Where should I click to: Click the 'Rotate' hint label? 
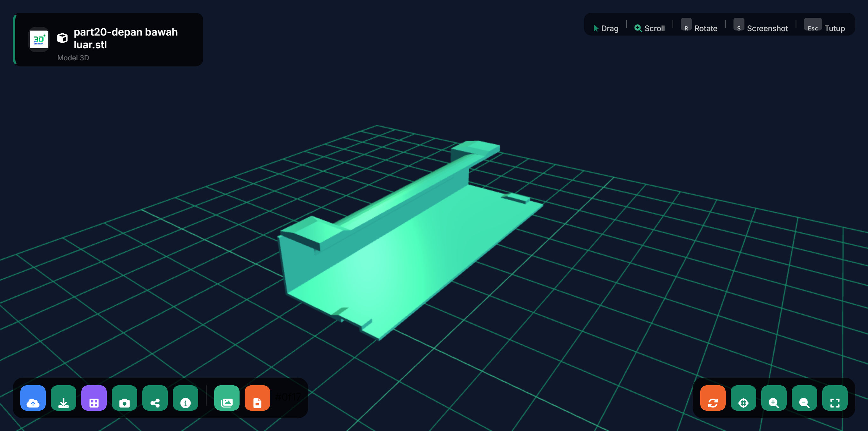(706, 28)
